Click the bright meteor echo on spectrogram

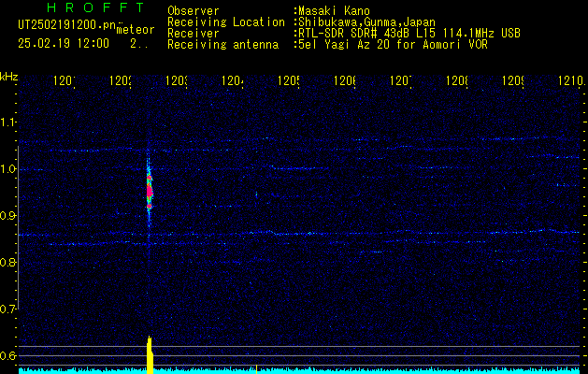[x=148, y=190]
